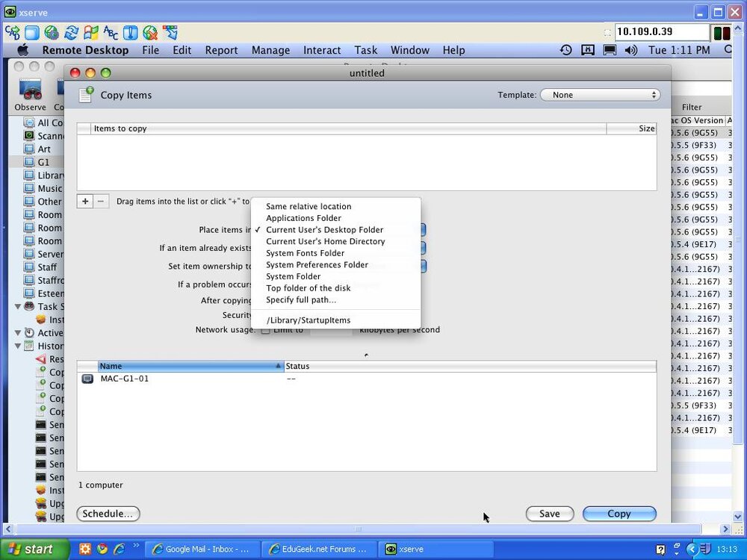Click the ABC custom key icon

pos(111,32)
